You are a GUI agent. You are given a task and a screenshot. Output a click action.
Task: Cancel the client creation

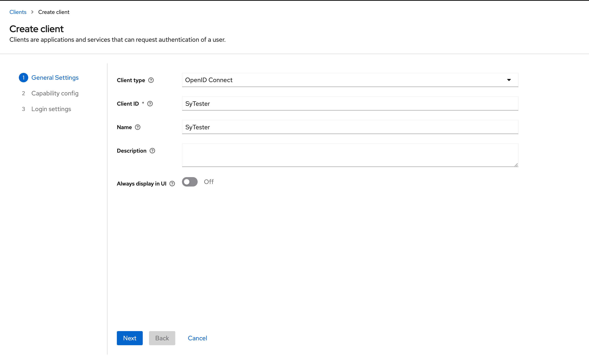click(x=197, y=338)
